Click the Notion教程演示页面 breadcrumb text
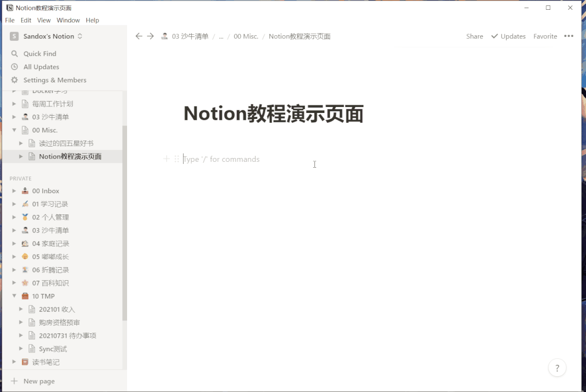Image resolution: width=586 pixels, height=392 pixels. pos(299,36)
